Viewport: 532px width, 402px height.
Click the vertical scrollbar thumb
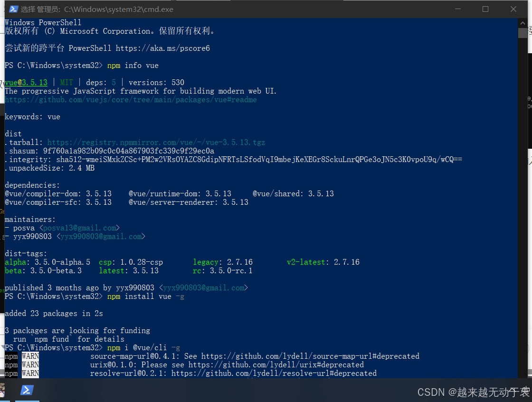pyautogui.click(x=522, y=33)
